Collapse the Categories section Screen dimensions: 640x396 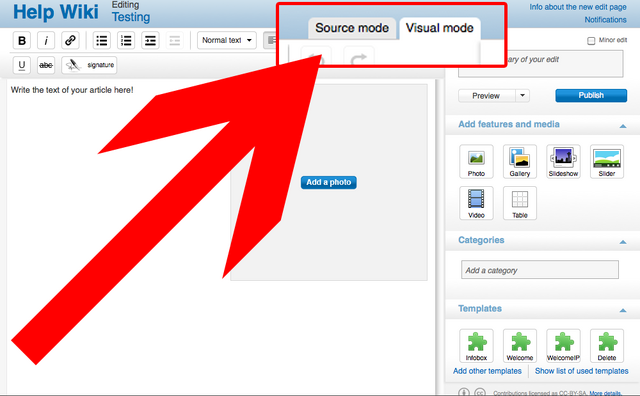coord(623,242)
